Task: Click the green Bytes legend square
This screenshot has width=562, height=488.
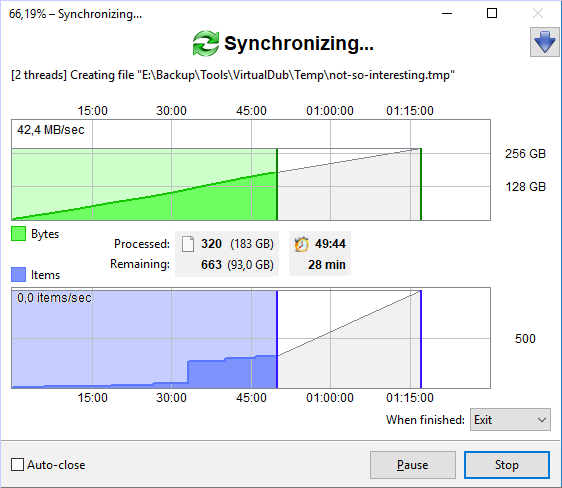Action: click(x=19, y=234)
